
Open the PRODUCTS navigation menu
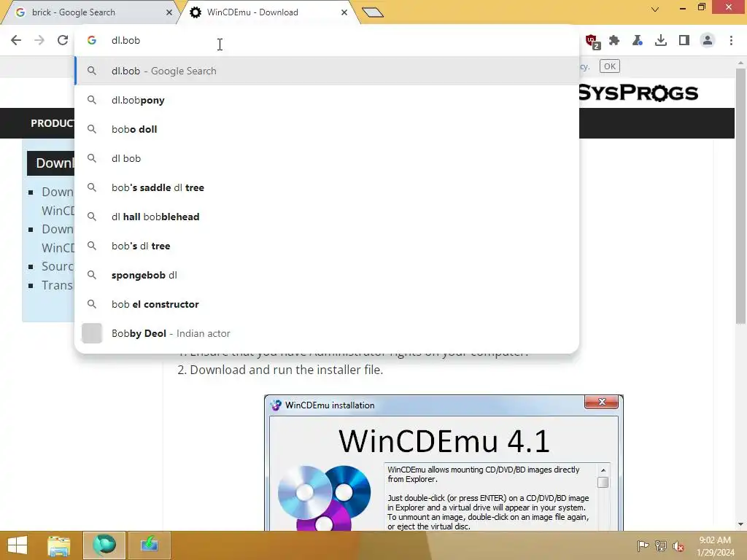pos(53,123)
